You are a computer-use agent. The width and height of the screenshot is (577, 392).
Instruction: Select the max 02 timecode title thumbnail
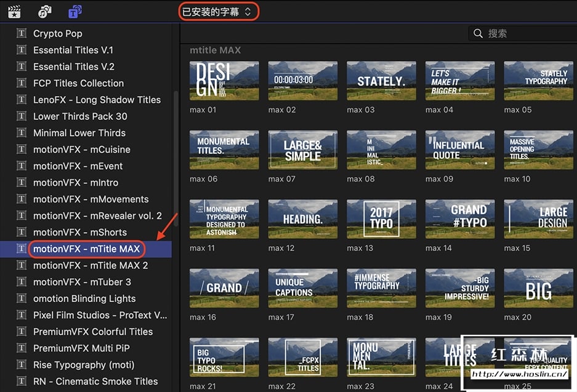[303, 81]
